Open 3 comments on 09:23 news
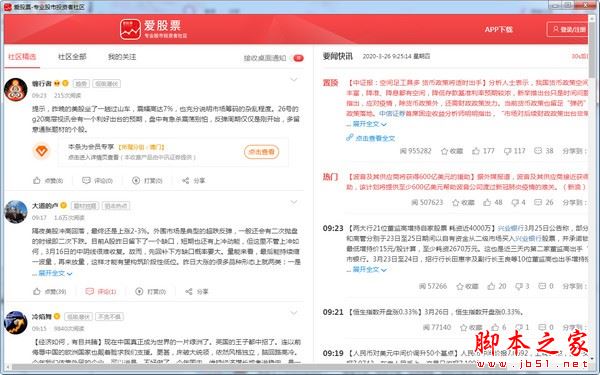 523,286
